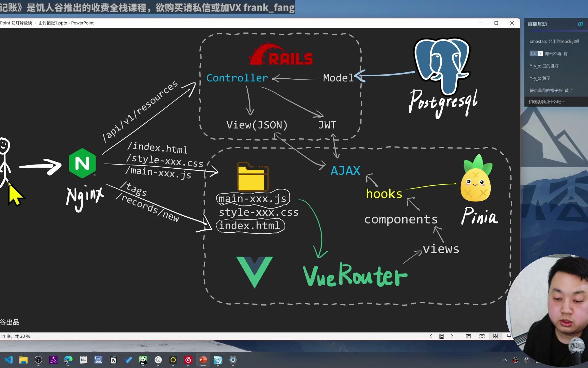Image resolution: width=588 pixels, height=368 pixels.
Task: Open Notion from the taskbar
Action: click(113, 360)
